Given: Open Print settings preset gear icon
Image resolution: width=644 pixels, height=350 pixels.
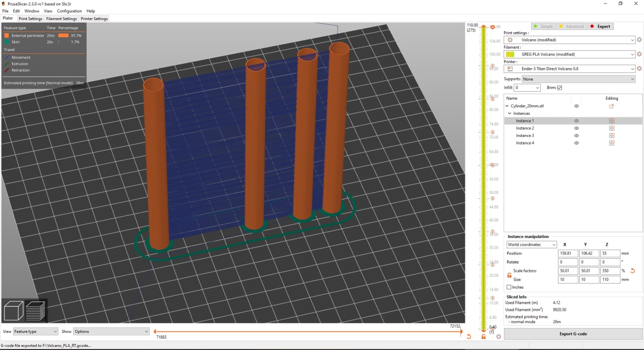Looking at the screenshot, I should pos(639,40).
